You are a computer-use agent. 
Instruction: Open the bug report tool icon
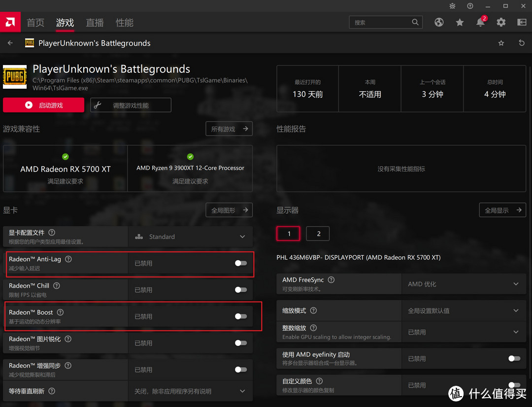(x=452, y=6)
